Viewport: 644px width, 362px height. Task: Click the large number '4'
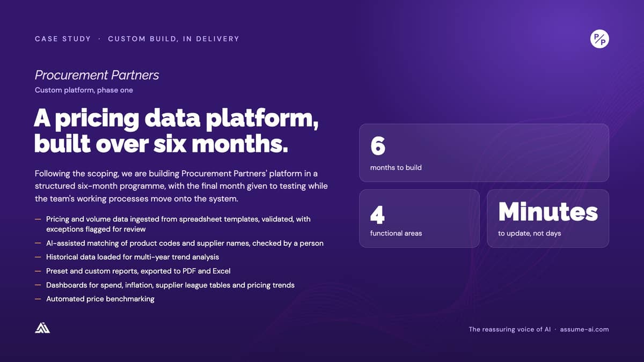377,215
